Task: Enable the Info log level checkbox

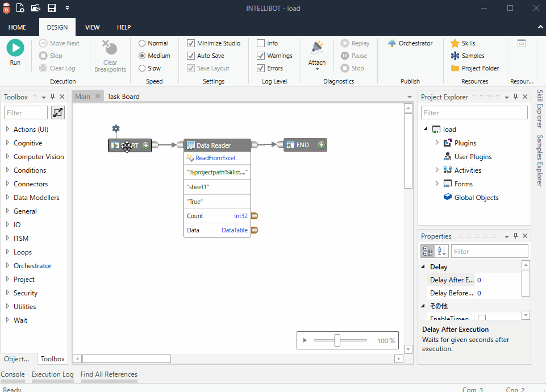Action: pyautogui.click(x=261, y=43)
